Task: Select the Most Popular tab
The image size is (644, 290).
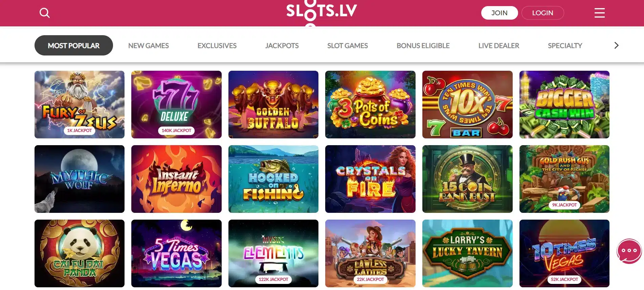Action: click(74, 45)
